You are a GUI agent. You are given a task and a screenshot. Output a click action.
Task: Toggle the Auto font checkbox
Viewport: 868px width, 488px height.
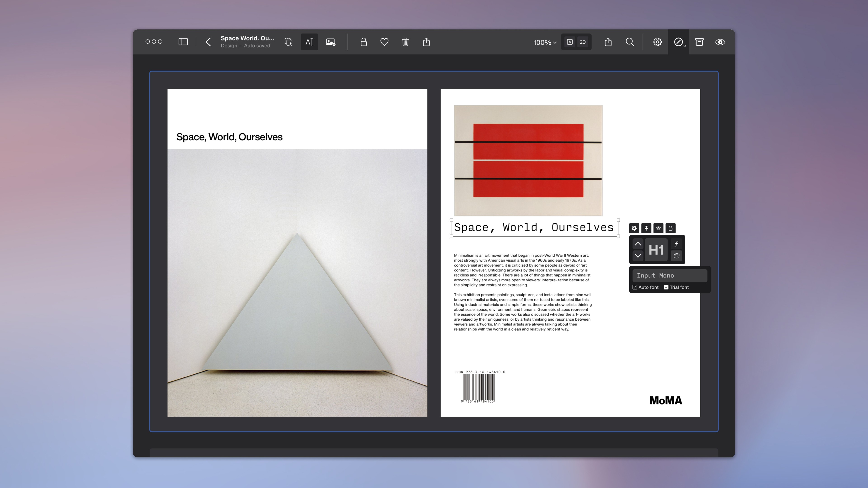click(635, 287)
